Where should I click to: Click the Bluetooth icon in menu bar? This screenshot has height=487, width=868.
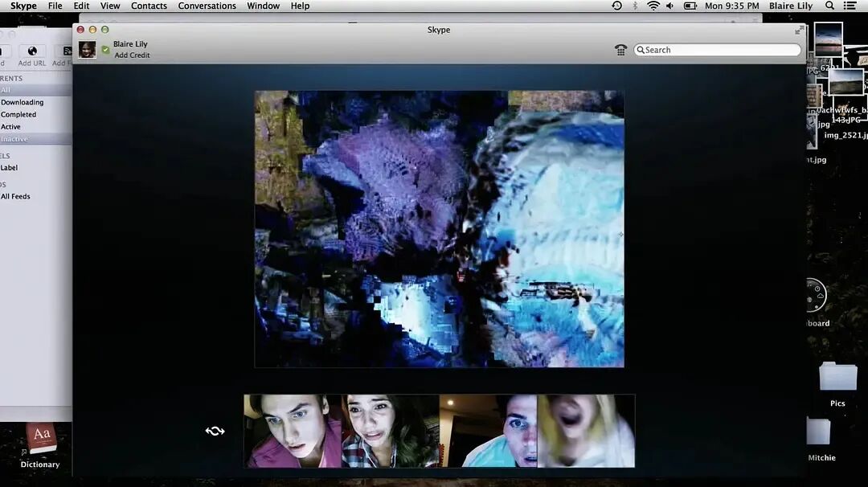pyautogui.click(x=636, y=6)
